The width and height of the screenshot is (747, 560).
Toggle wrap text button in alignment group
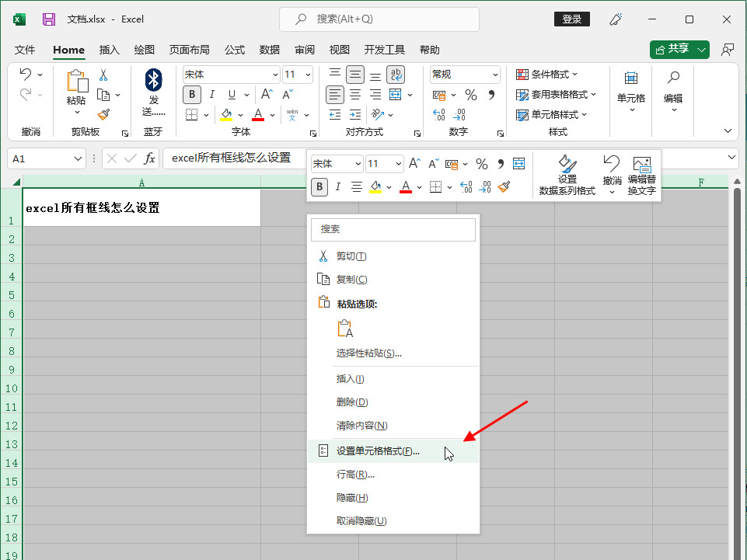point(396,75)
